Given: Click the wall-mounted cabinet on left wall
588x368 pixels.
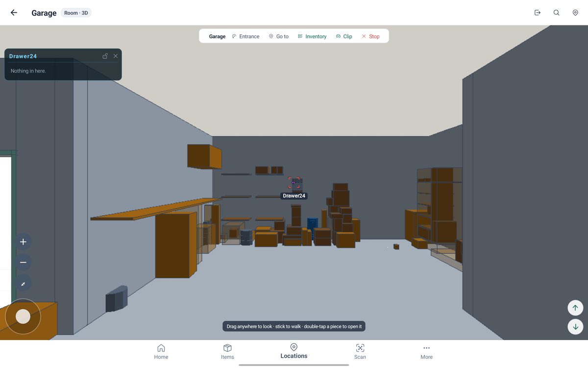Looking at the screenshot, I should tap(204, 156).
